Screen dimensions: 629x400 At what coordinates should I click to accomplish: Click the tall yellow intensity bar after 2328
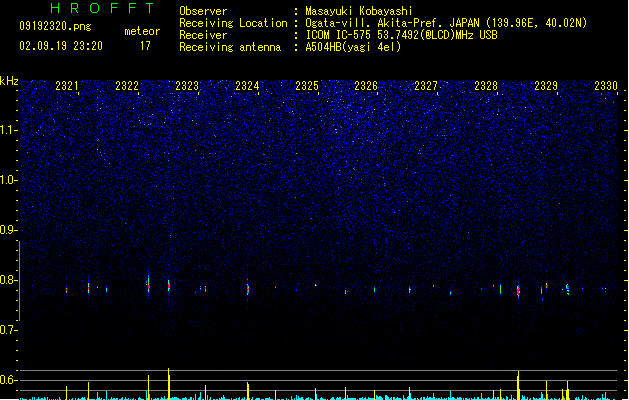(518, 385)
